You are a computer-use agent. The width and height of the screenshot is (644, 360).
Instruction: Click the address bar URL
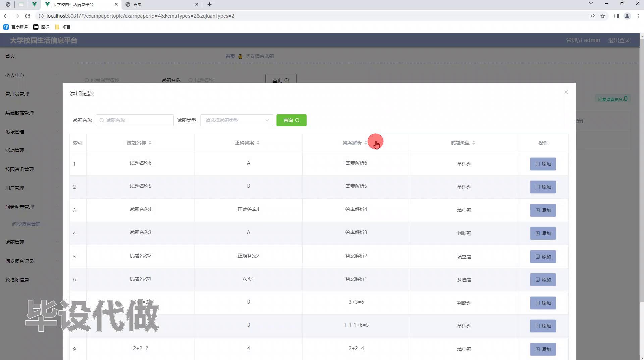point(140,16)
